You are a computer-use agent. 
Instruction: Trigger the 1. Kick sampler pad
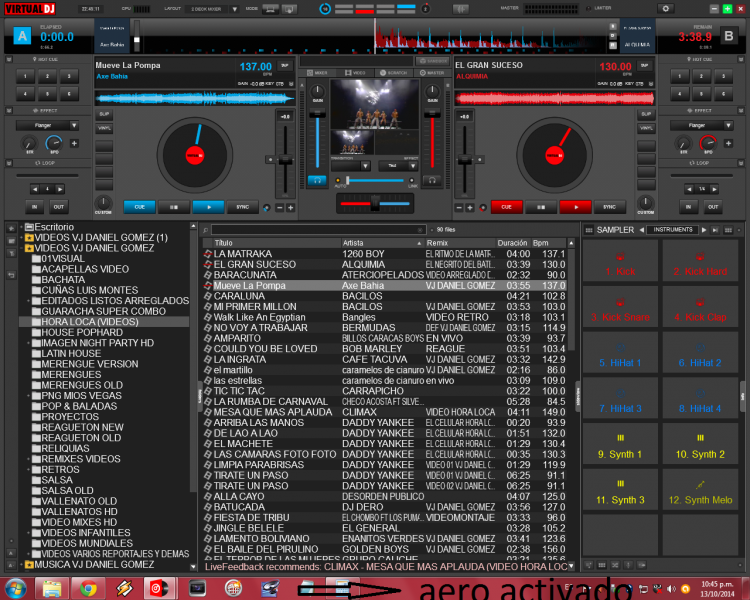point(620,261)
